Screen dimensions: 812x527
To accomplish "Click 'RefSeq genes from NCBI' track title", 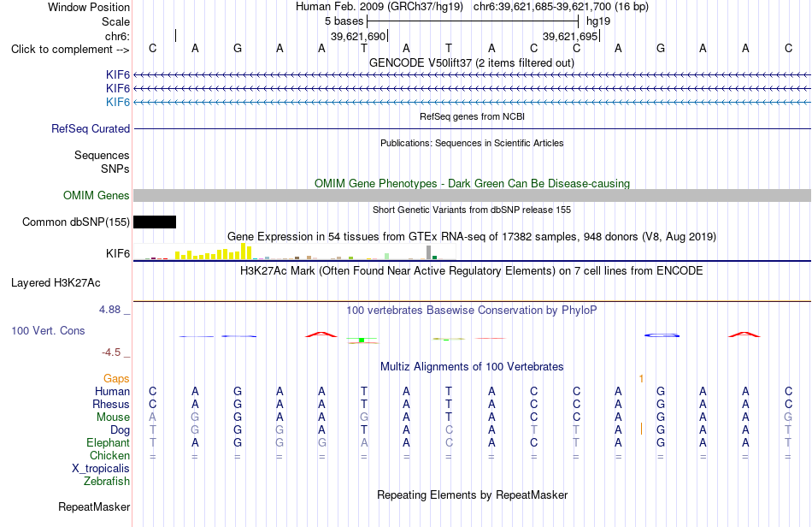I will 472,116.
